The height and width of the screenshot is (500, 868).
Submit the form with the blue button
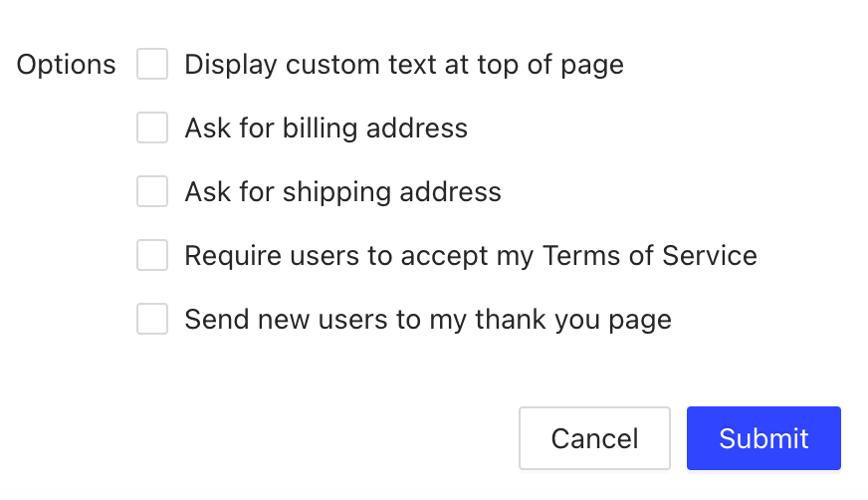[763, 438]
